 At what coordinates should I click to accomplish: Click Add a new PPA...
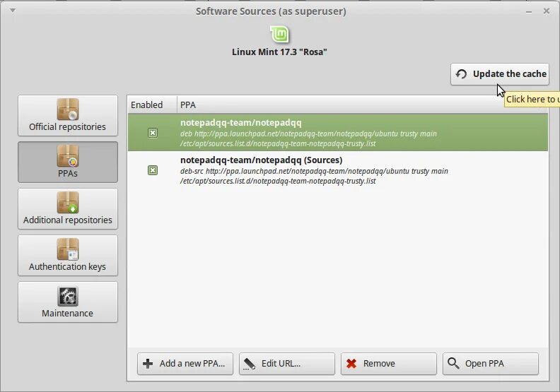185,364
